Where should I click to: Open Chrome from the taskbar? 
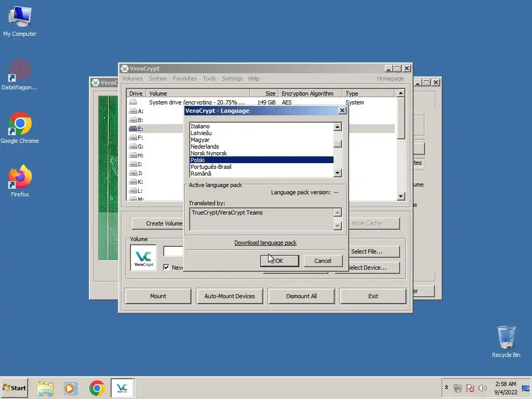(x=97, y=388)
